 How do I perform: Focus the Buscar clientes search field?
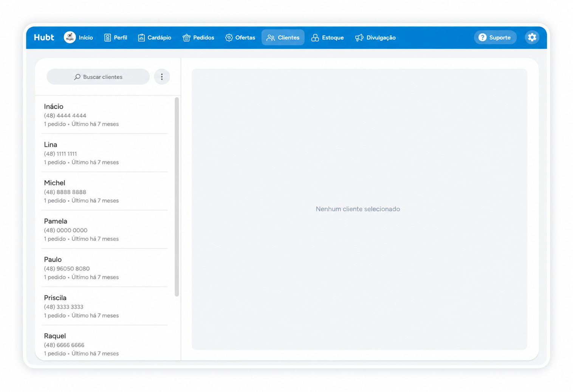point(98,77)
